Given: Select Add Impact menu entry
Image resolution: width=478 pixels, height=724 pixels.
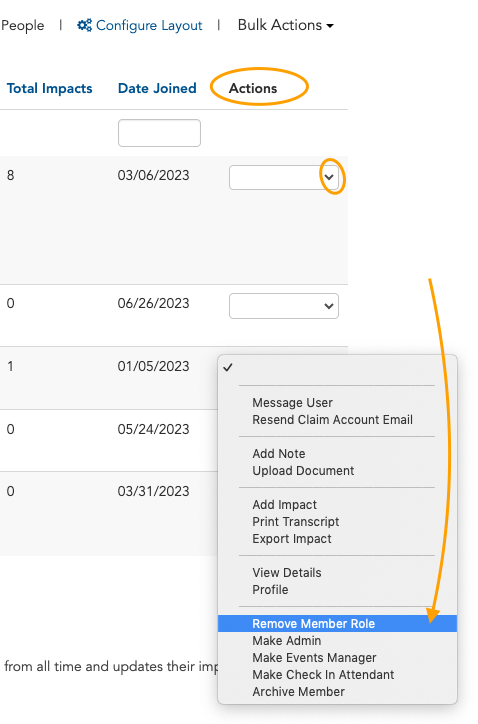Looking at the screenshot, I should point(284,505).
